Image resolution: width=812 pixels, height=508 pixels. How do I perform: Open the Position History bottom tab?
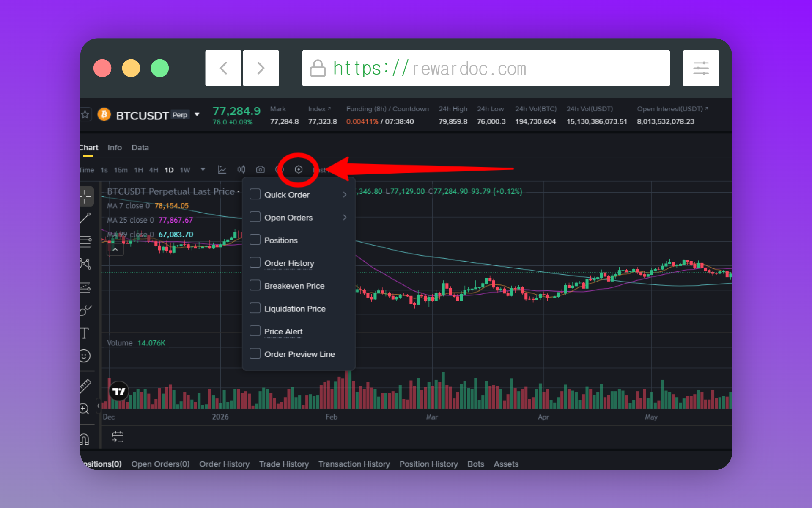click(428, 464)
